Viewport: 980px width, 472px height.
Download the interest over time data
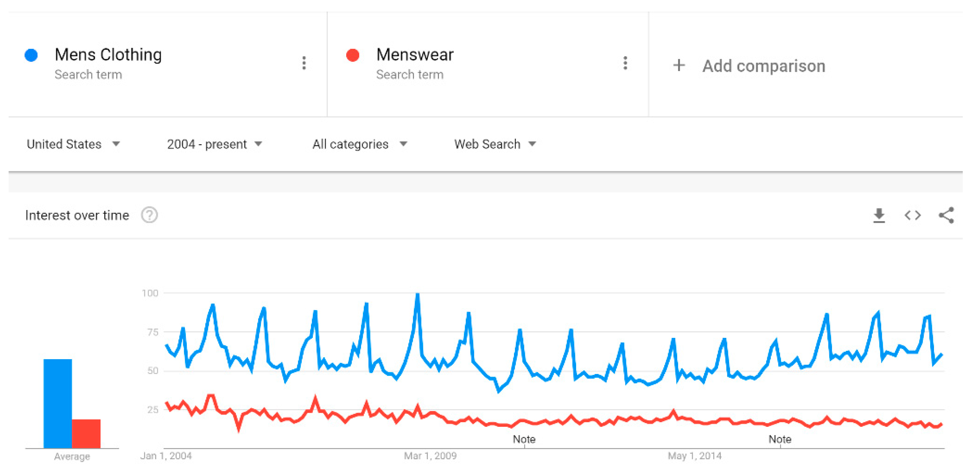coord(879,216)
